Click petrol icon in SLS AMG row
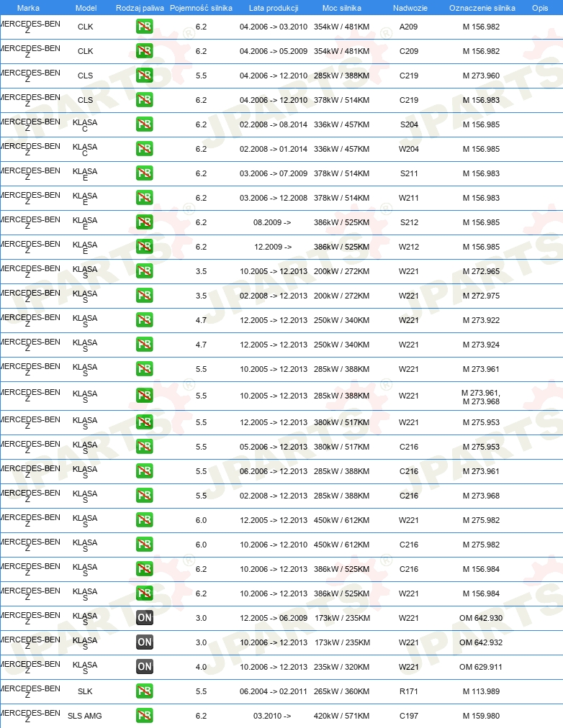This screenshot has height=728, width=563. coord(145,716)
